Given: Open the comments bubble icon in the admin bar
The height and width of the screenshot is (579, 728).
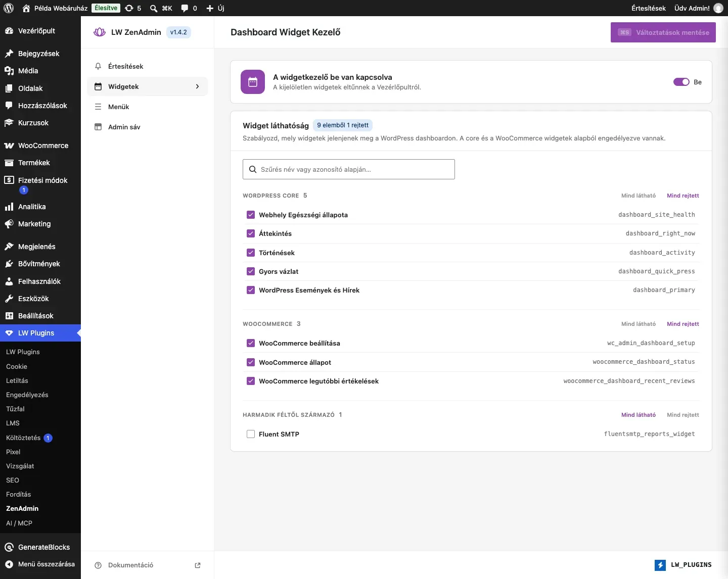Looking at the screenshot, I should 185,8.
